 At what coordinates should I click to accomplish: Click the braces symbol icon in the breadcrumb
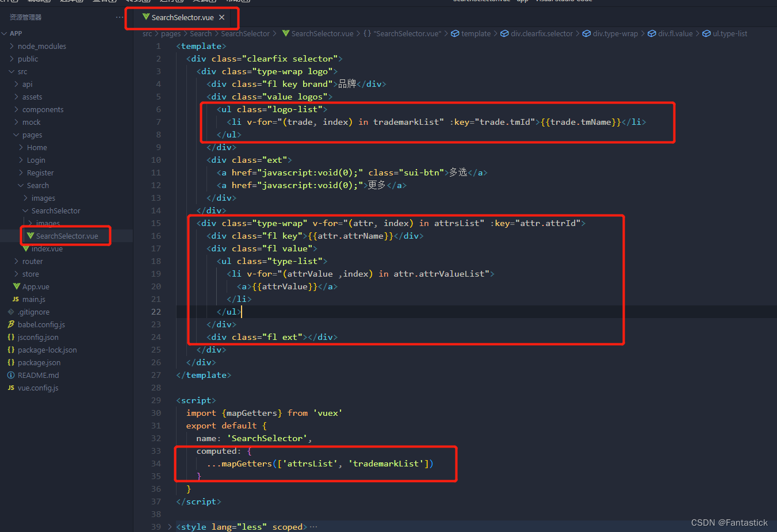pyautogui.click(x=367, y=33)
